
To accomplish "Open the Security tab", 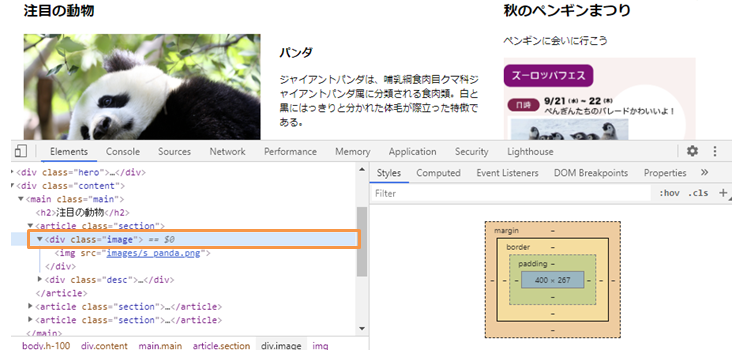I will coord(472,152).
